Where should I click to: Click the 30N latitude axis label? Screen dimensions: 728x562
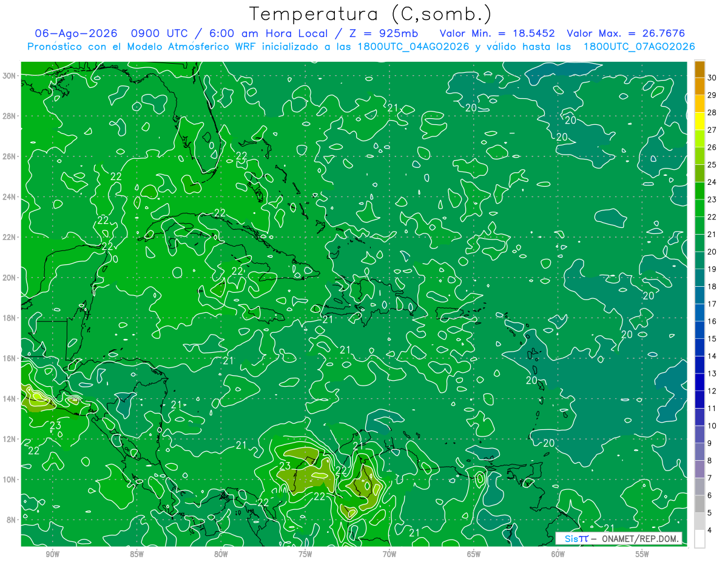pos(9,76)
